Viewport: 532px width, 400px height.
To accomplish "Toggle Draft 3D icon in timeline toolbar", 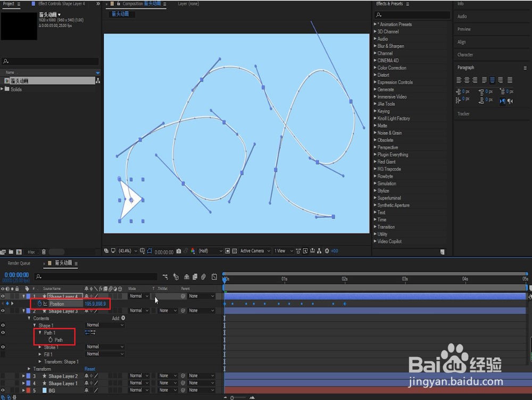I will pos(176,277).
